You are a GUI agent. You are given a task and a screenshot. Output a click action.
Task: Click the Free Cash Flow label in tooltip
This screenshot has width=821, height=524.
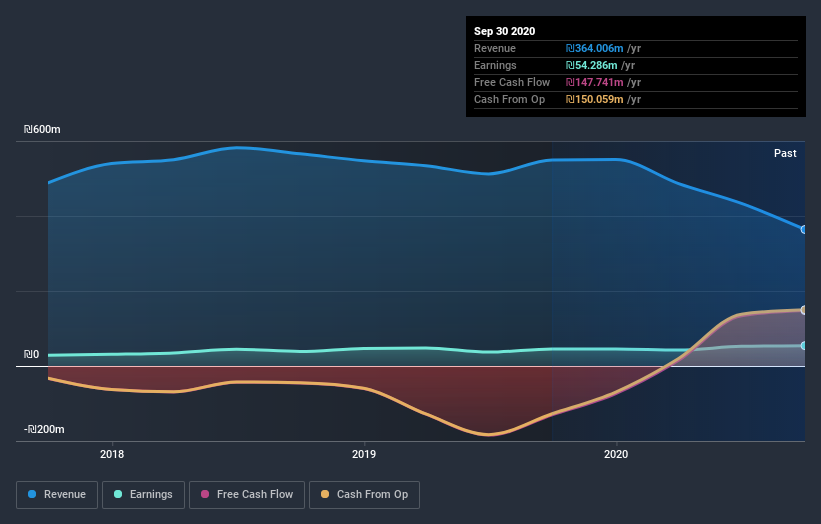pyautogui.click(x=512, y=82)
